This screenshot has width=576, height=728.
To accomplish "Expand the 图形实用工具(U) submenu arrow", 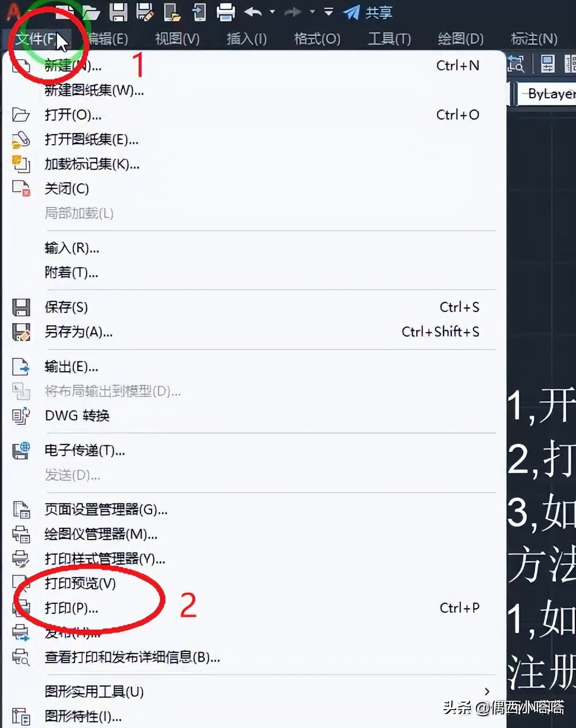I will [487, 692].
